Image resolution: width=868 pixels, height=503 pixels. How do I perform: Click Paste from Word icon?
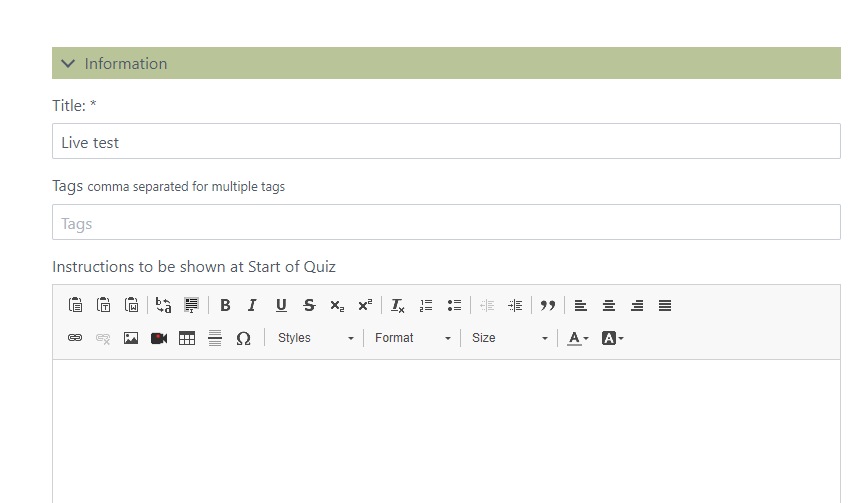coord(131,306)
